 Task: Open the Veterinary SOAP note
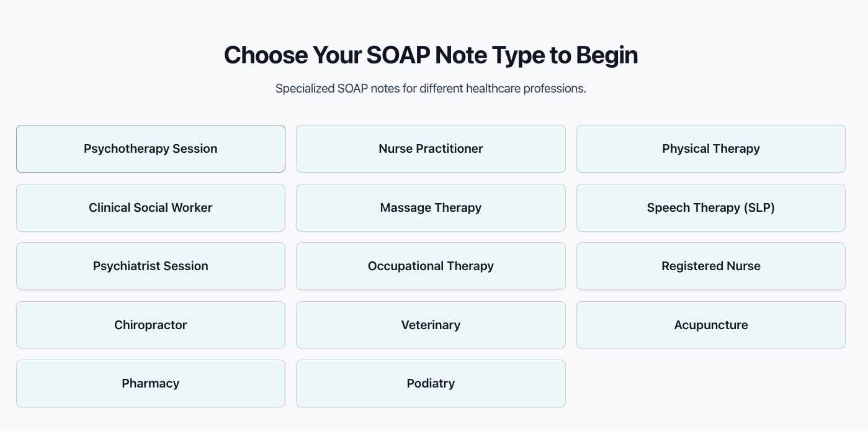(431, 325)
